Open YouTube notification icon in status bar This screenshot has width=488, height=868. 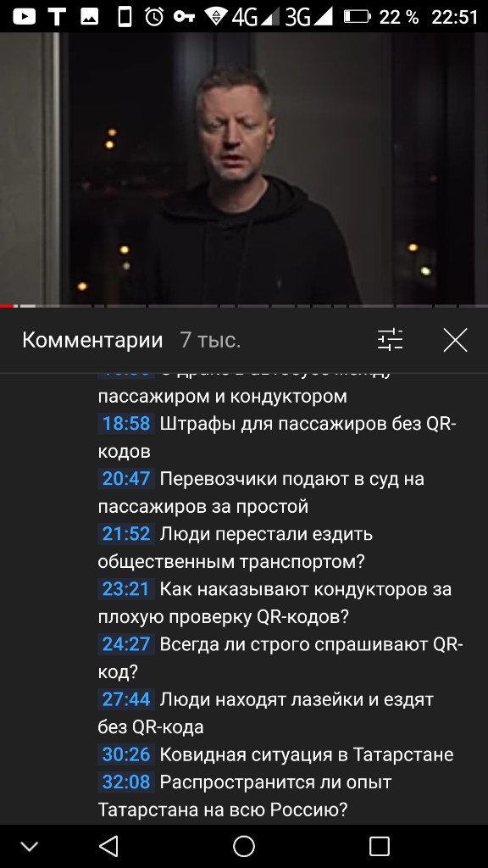click(25, 17)
